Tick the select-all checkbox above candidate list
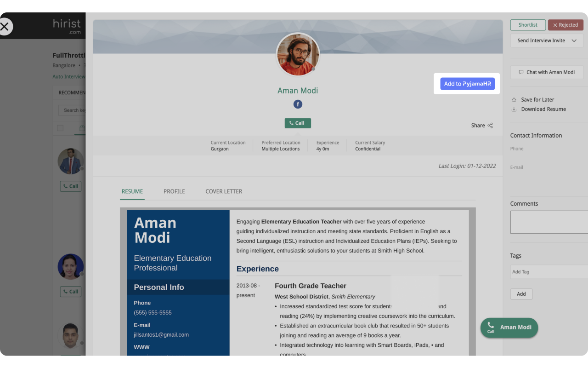Image resolution: width=588 pixels, height=368 pixels. pyautogui.click(x=60, y=128)
